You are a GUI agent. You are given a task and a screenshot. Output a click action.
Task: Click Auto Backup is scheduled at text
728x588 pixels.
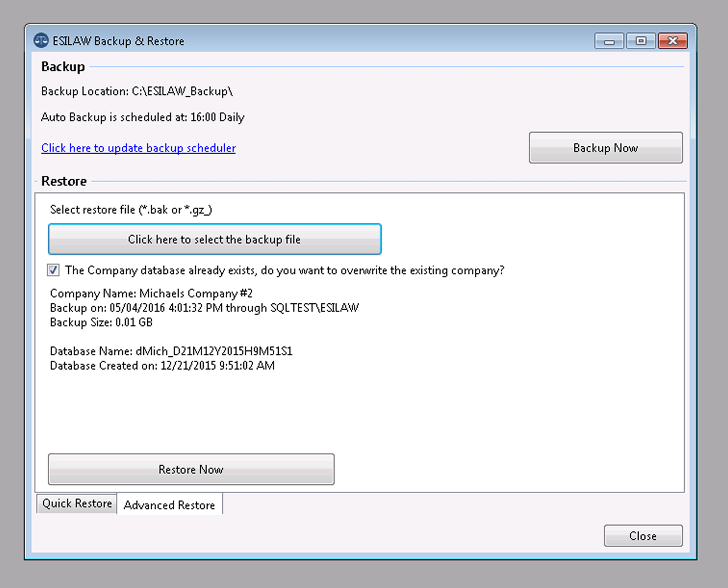[143, 117]
